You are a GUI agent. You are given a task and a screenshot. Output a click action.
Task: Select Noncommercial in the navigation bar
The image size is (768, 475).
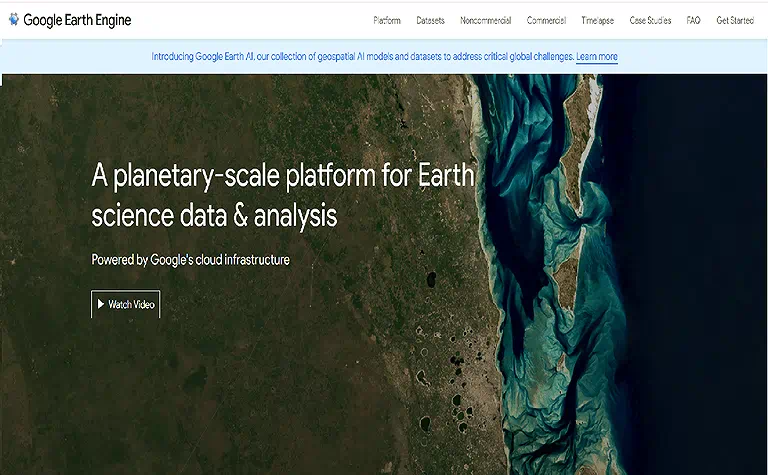(x=485, y=21)
